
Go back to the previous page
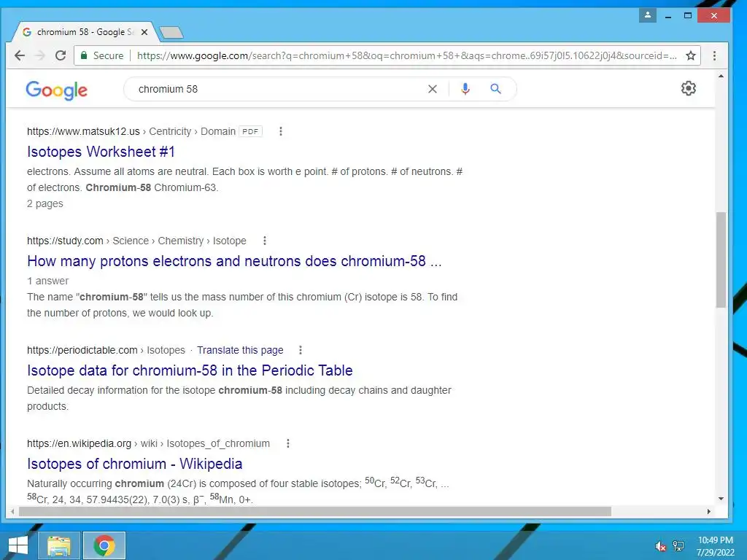[x=20, y=55]
